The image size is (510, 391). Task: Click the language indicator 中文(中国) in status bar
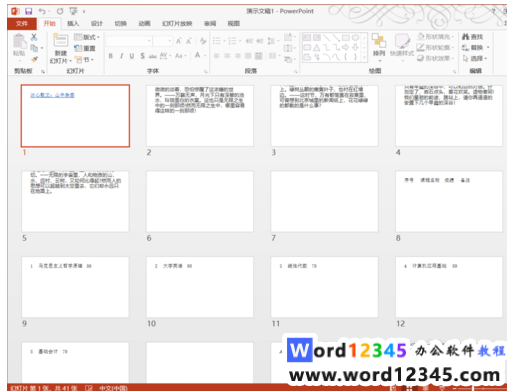coord(113,388)
